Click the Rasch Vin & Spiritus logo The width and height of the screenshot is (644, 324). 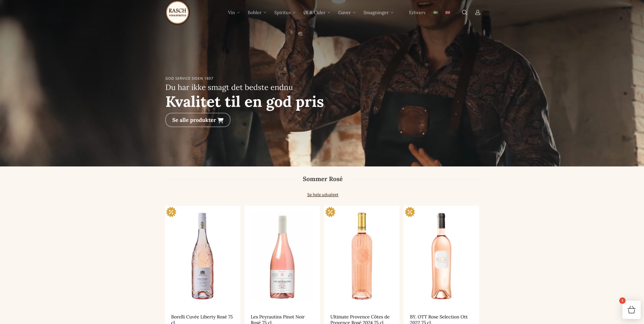177,13
